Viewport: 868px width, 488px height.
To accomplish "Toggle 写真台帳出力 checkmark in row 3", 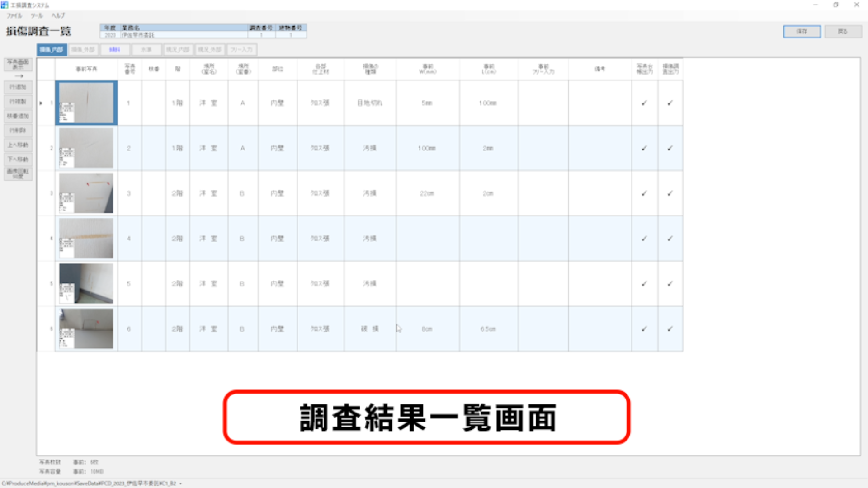I will pos(644,193).
